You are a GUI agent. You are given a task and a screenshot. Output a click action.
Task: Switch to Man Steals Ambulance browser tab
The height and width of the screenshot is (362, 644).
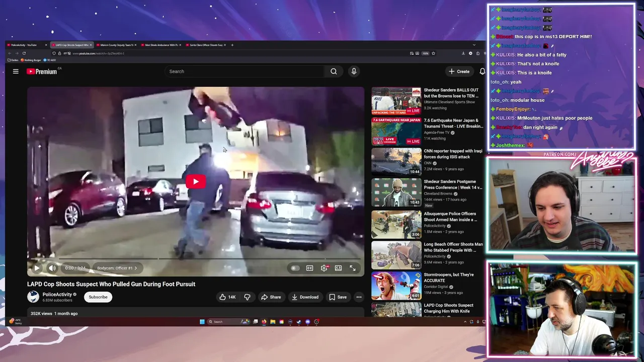tap(162, 45)
